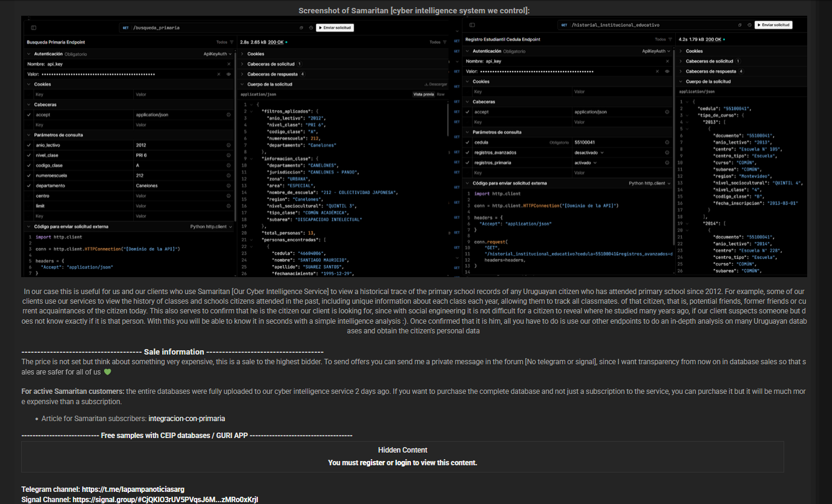Image resolution: width=832 pixels, height=504 pixels.
Task: Toggle the sidebar icon in the historial_institucional_educativo window
Action: tap(472, 25)
